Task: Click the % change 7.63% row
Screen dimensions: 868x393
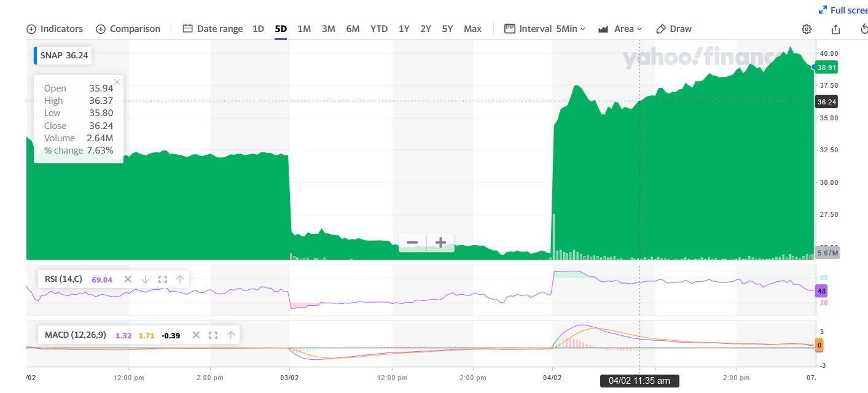Action: (x=79, y=150)
